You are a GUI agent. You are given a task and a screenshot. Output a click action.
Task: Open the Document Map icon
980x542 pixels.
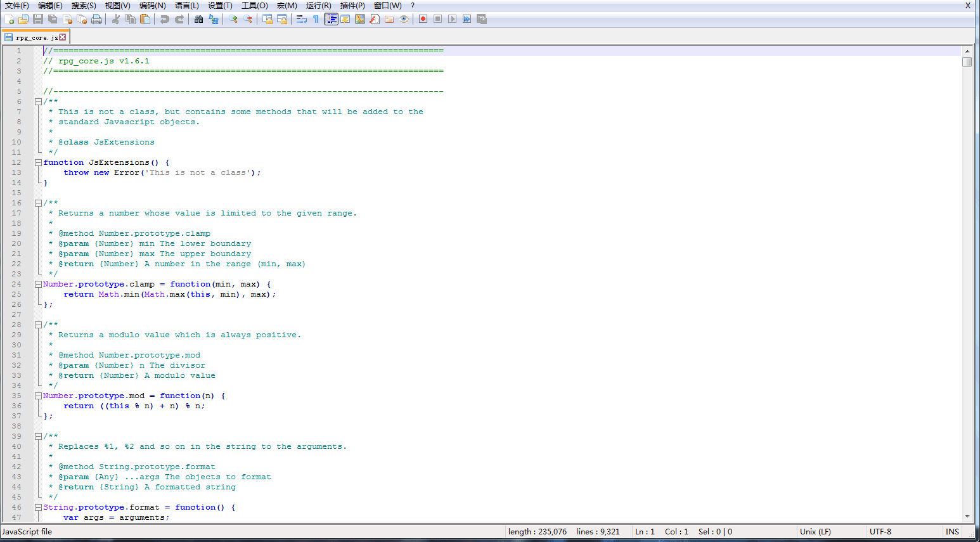coord(360,19)
